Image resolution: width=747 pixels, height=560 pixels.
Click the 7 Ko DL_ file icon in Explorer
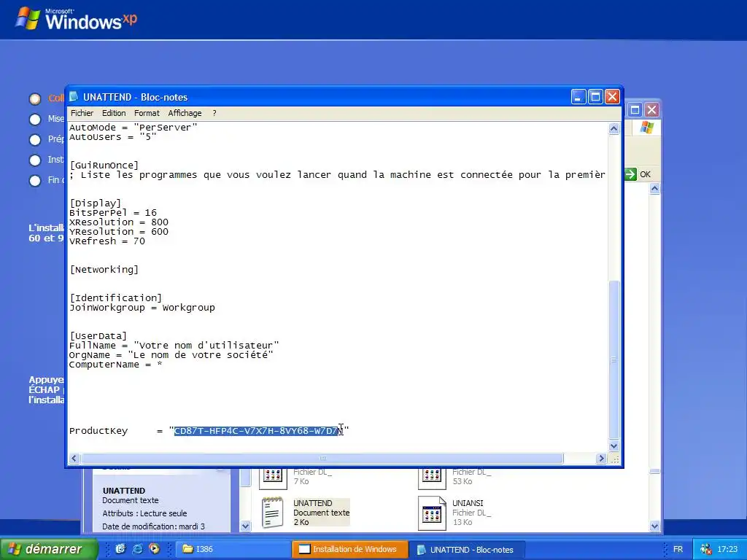(x=273, y=478)
